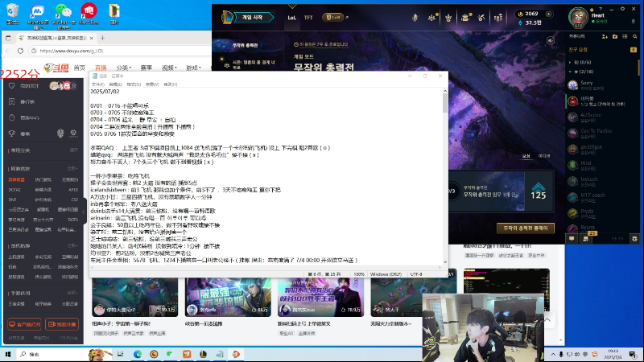Click friend list view options icon
This screenshot has height=362, width=644.
coord(625,36)
